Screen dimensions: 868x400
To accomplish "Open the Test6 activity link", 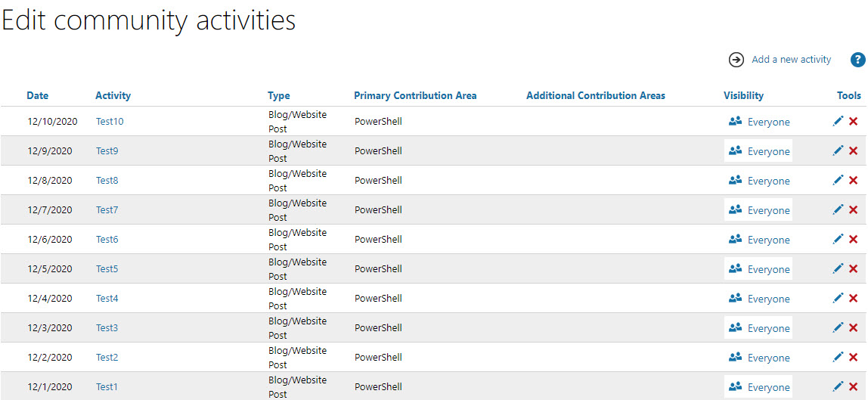I will (x=107, y=239).
